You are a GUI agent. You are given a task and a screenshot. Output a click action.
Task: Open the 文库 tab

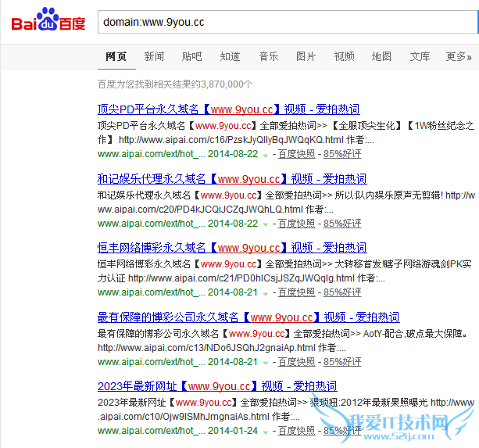tap(420, 56)
